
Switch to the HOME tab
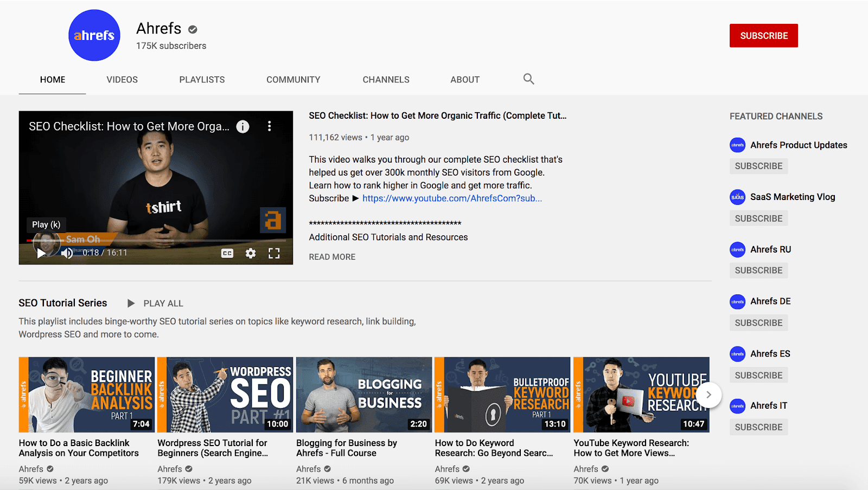[53, 80]
